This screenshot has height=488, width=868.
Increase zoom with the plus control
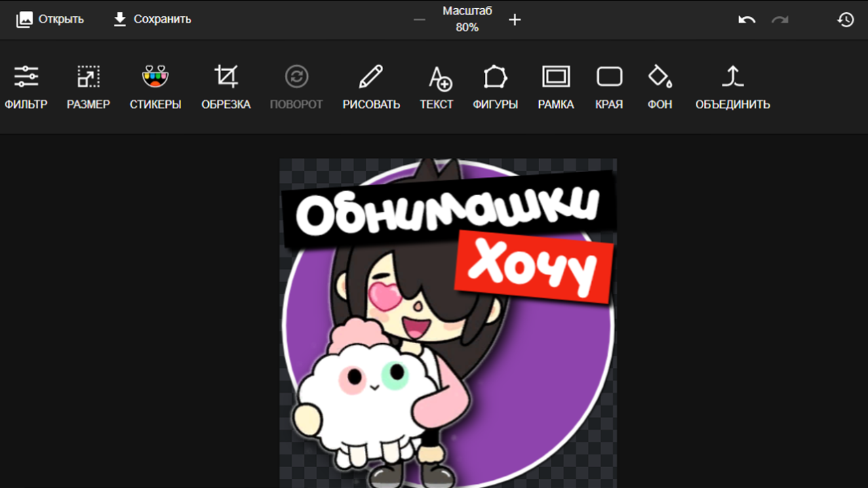pyautogui.click(x=515, y=20)
